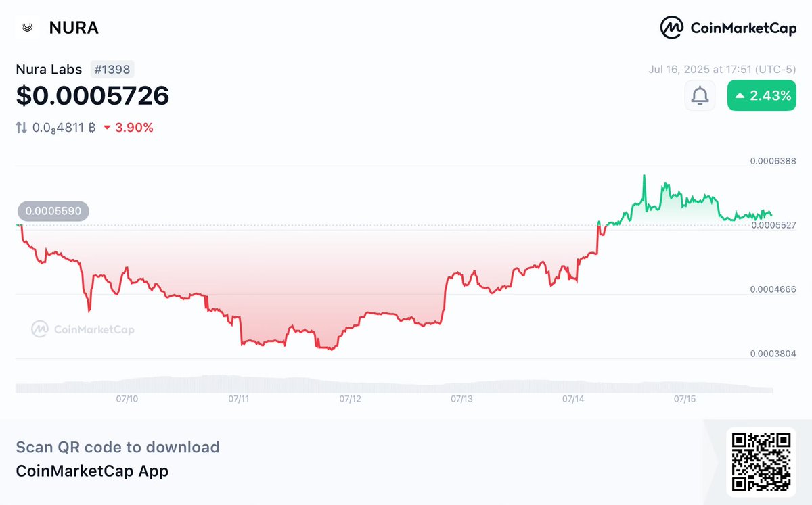The image size is (812, 505).
Task: Click the Nura Labs name text
Action: point(49,69)
